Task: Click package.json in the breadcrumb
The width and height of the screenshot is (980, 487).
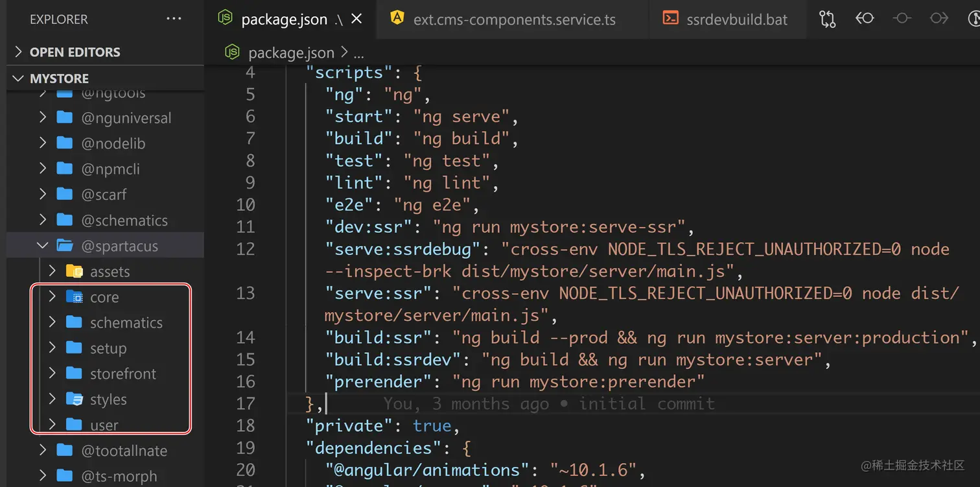Action: click(291, 53)
